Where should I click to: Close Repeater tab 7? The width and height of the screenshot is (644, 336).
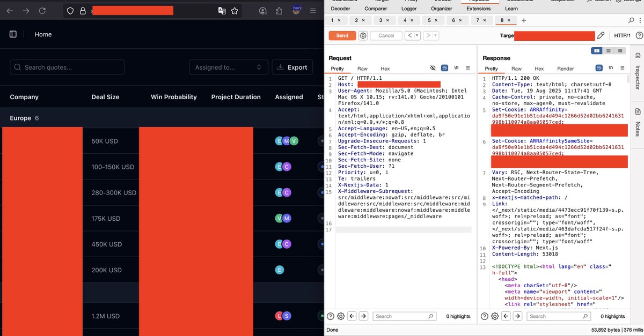tap(485, 20)
